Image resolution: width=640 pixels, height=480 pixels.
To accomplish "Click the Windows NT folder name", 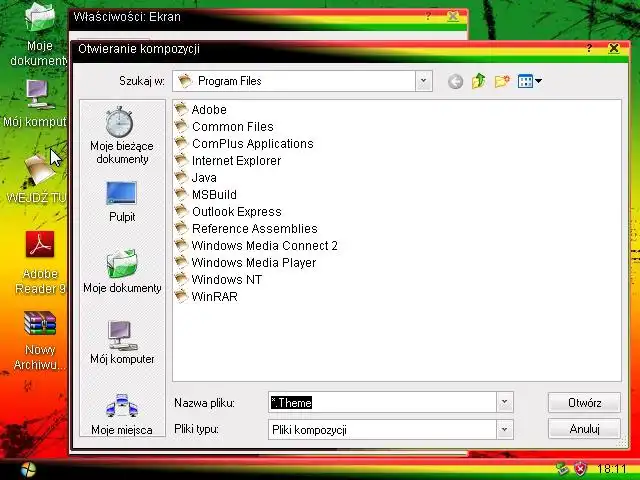I will (227, 280).
